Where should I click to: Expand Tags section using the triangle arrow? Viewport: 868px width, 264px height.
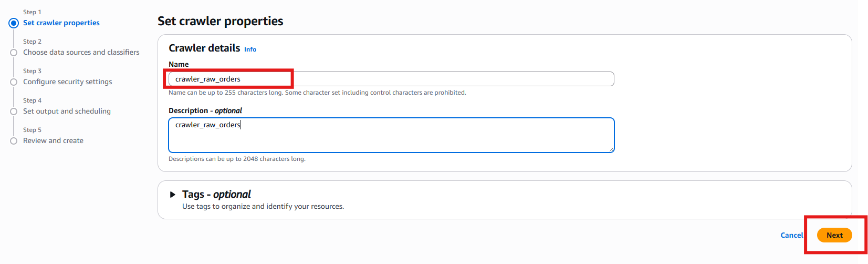click(x=172, y=195)
